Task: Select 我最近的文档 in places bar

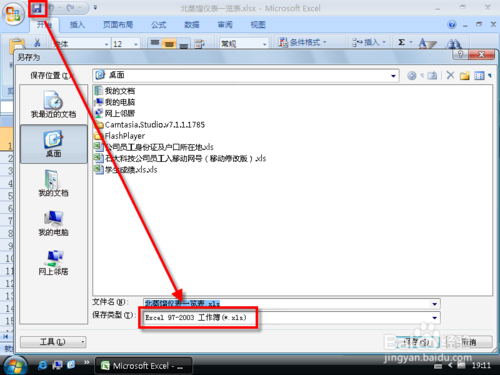Action: 53,105
